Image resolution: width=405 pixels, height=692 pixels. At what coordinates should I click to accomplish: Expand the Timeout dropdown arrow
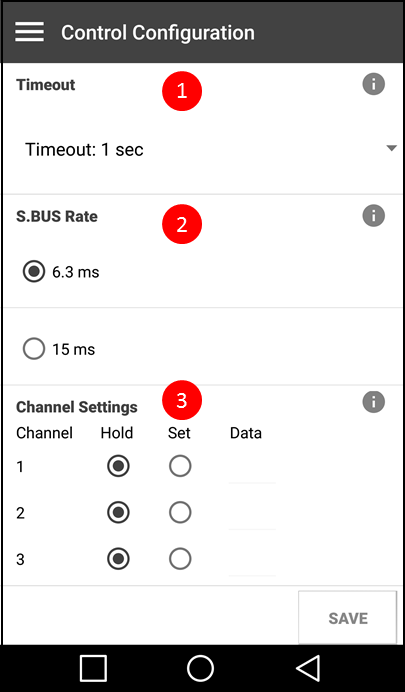391,148
